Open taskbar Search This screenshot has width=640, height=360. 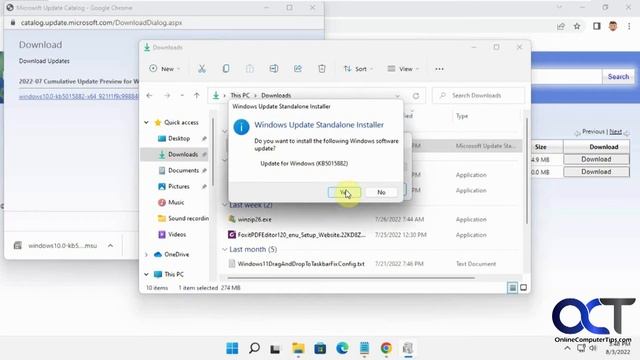(x=254, y=348)
